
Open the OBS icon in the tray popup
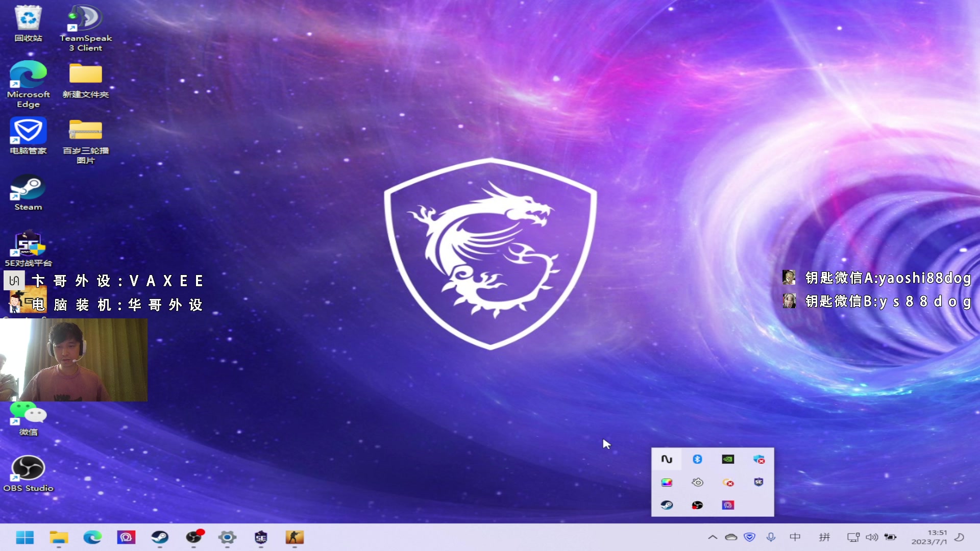tap(697, 505)
